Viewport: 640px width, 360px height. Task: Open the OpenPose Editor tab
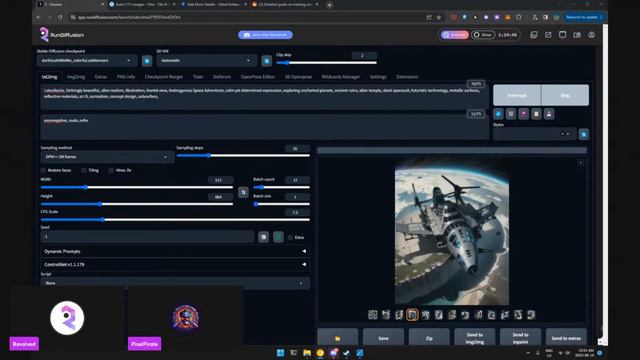click(258, 77)
